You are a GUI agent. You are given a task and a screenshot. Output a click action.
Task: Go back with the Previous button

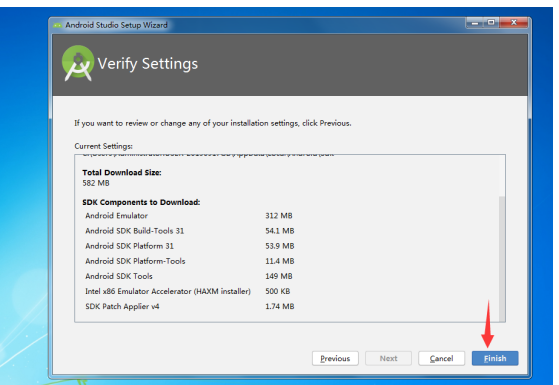tap(335, 358)
